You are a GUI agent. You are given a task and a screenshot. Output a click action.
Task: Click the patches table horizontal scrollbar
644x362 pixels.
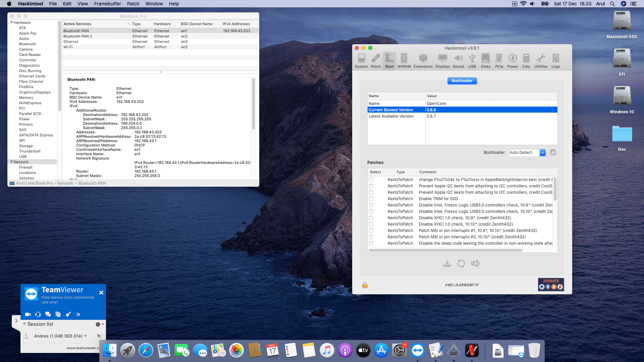[x=445, y=250]
